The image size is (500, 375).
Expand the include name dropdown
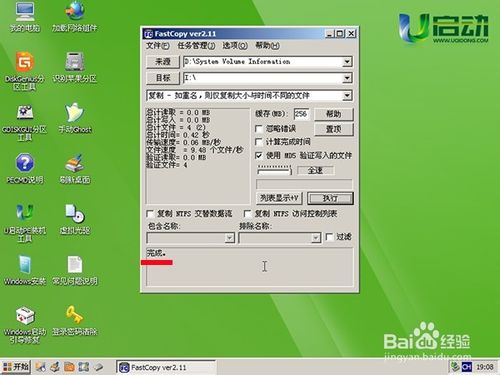click(229, 238)
